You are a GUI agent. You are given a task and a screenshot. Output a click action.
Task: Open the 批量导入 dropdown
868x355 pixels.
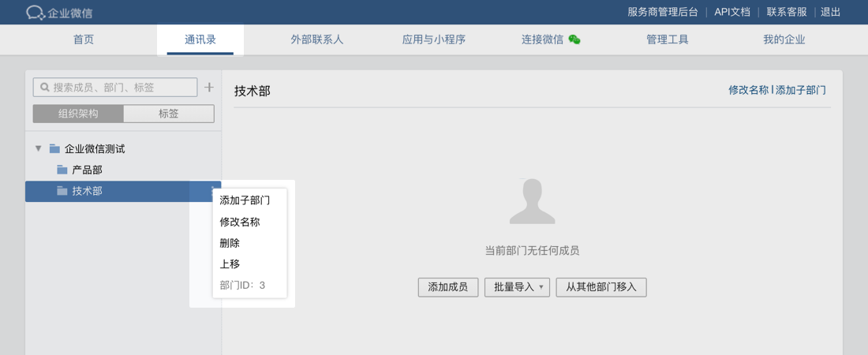(517, 287)
